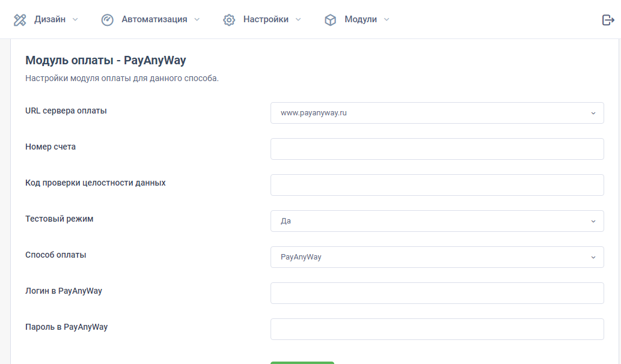
Task: Expand the chevron next to Модули
Action: 387,20
